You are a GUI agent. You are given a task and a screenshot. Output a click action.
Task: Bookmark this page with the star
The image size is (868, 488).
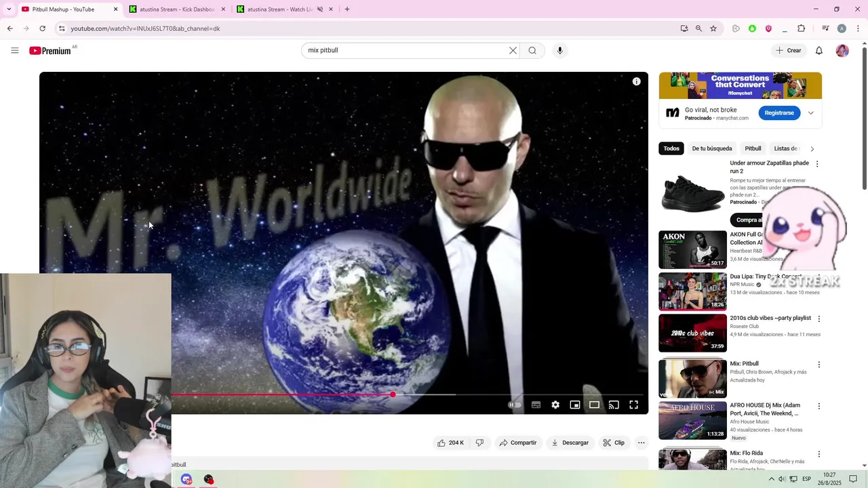(713, 28)
